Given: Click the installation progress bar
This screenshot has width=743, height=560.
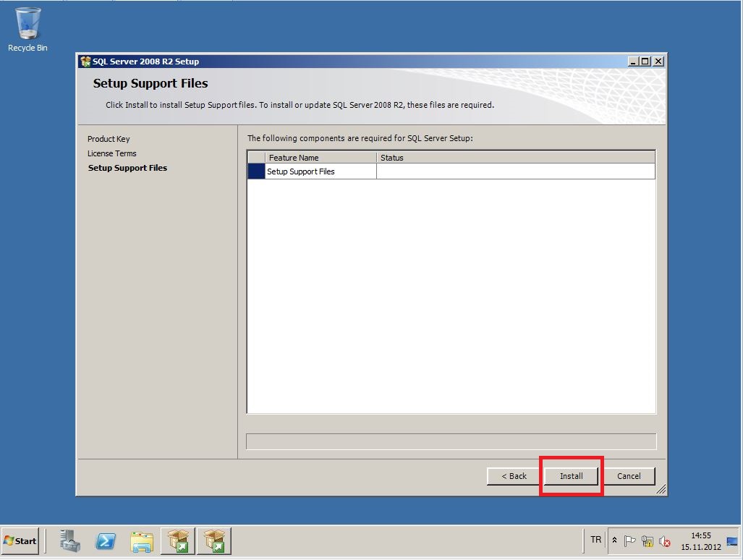Looking at the screenshot, I should 451,441.
